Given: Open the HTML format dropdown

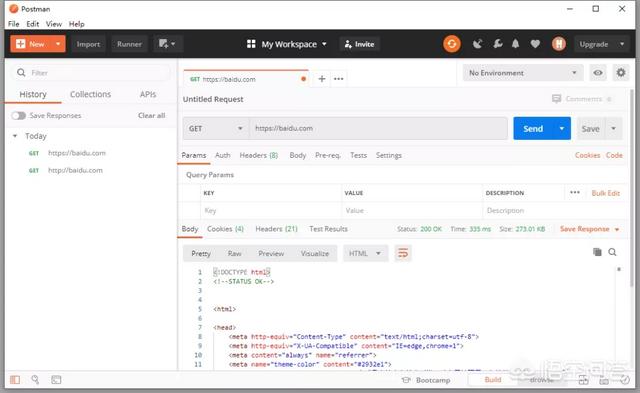Looking at the screenshot, I should (365, 253).
